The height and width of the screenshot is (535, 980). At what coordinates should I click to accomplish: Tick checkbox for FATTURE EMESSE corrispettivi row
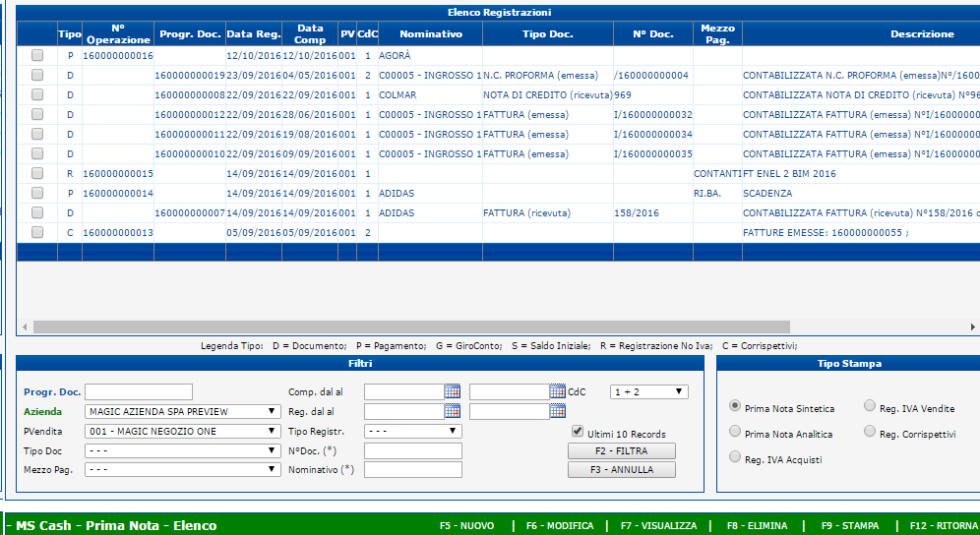(x=37, y=232)
